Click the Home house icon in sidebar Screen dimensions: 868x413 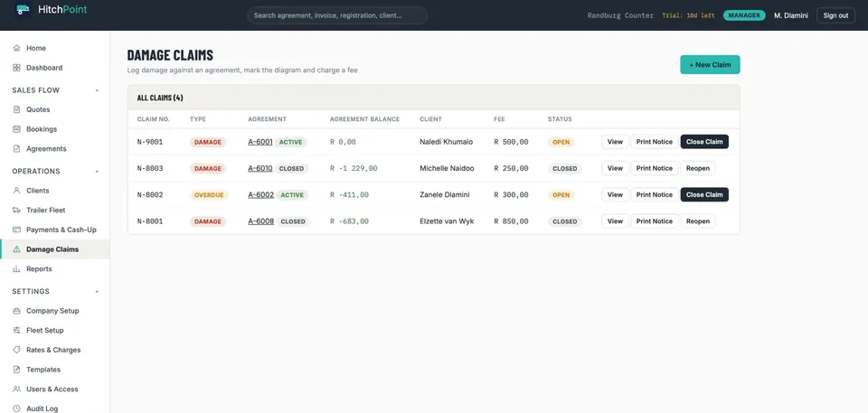[x=16, y=48]
